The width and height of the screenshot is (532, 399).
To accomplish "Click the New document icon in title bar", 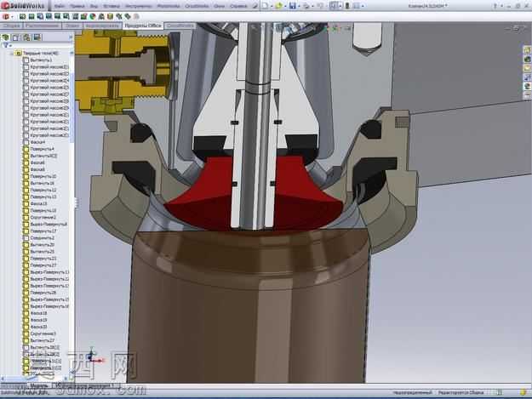I will point(266,5).
